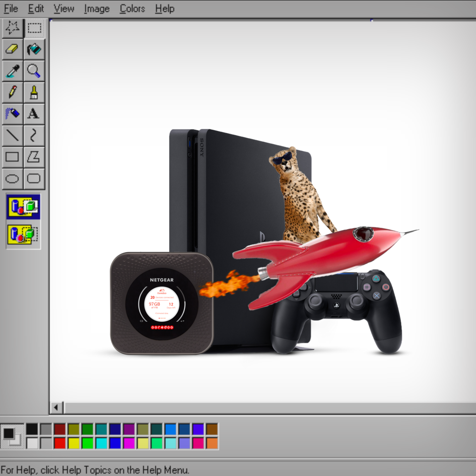Enable opaque selection drawing mode
The width and height of the screenshot is (476, 476).
point(23,207)
